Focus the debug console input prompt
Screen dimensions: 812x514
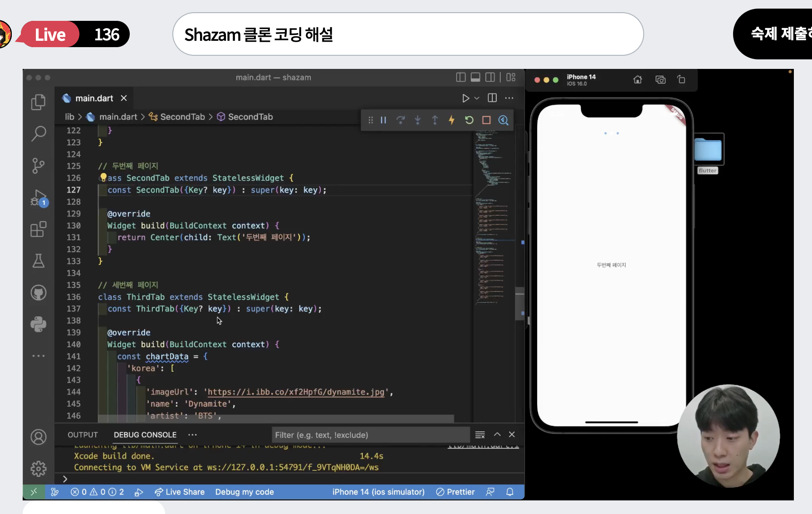tap(290, 479)
